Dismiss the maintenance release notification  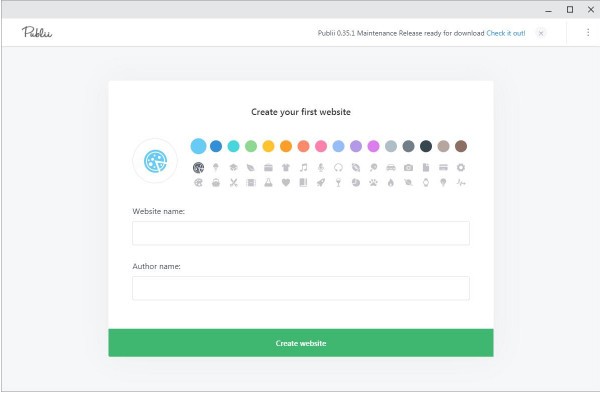(x=541, y=33)
